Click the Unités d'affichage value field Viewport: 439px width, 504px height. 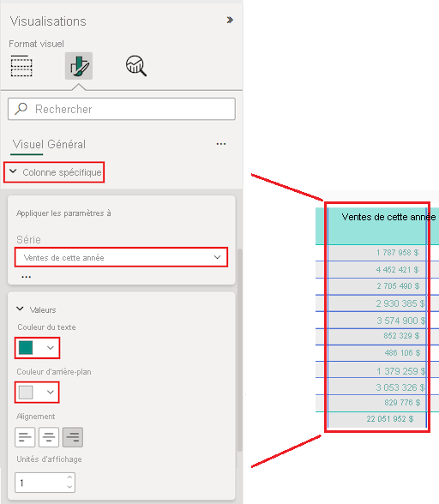tap(45, 483)
